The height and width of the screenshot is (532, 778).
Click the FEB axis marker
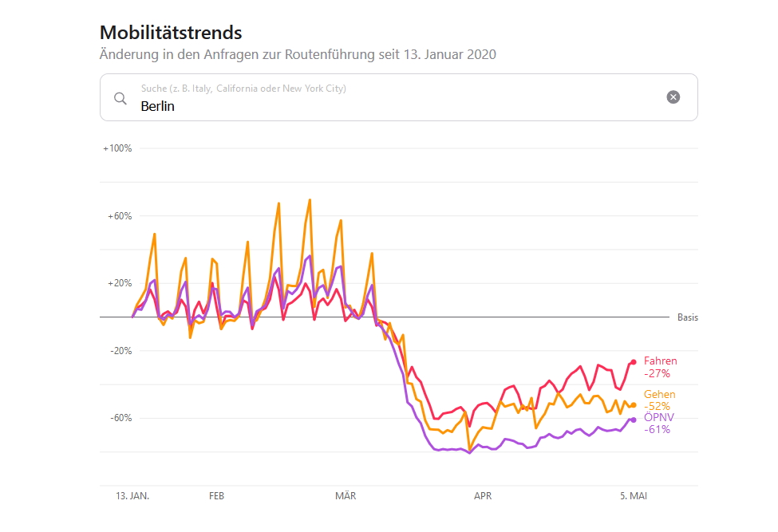(216, 496)
